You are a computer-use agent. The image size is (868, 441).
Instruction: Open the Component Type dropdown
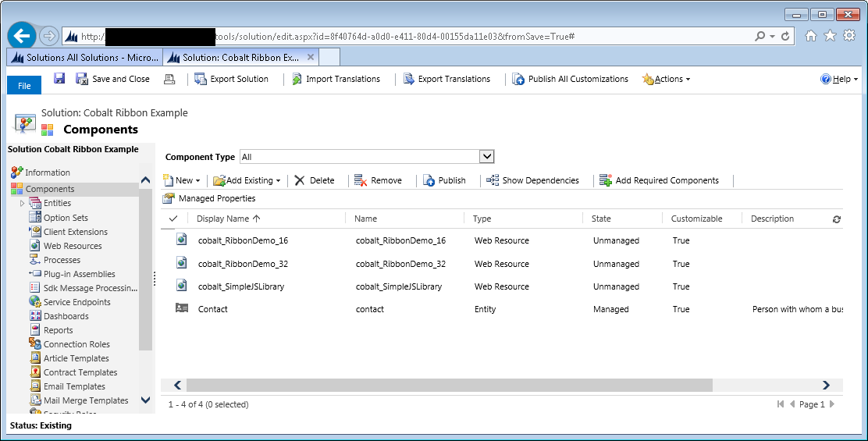(487, 157)
